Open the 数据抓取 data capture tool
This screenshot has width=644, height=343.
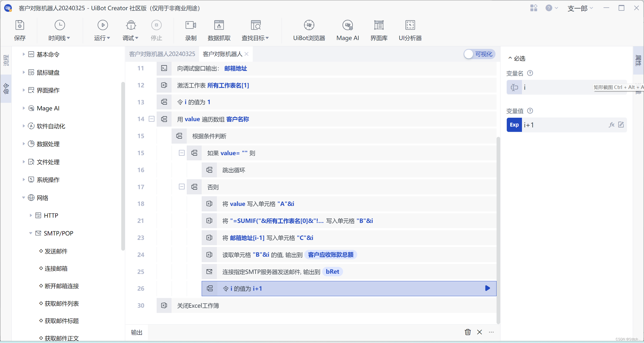coord(219,25)
